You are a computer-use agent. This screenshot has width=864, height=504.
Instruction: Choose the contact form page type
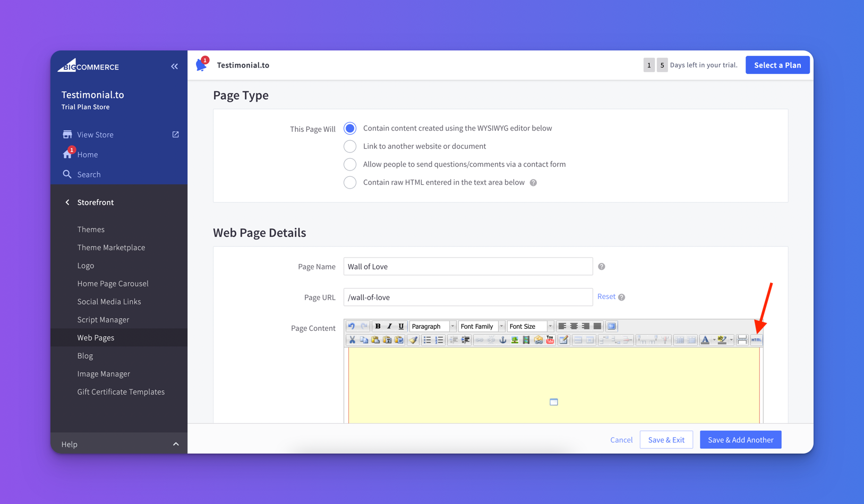pyautogui.click(x=350, y=164)
